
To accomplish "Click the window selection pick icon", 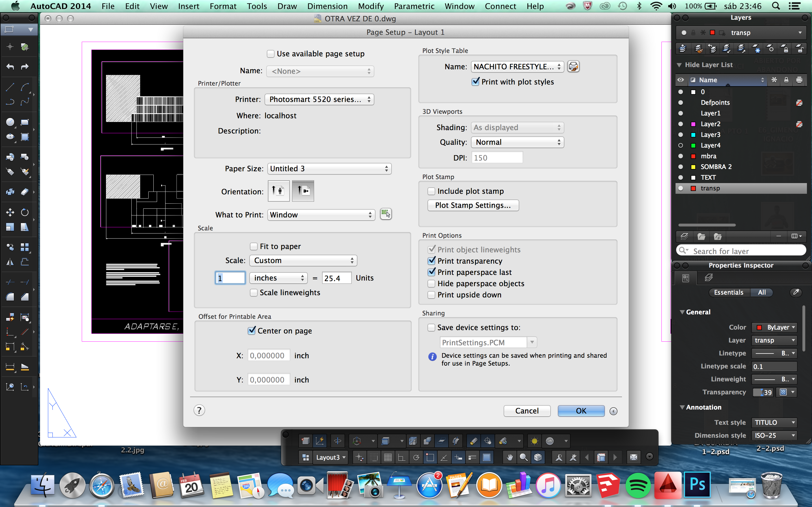I will click(385, 214).
